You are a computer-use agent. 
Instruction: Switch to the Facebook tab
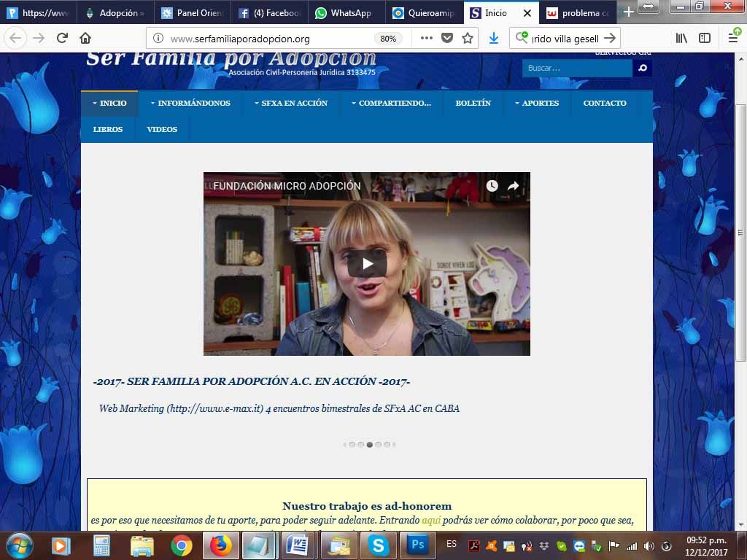click(270, 13)
